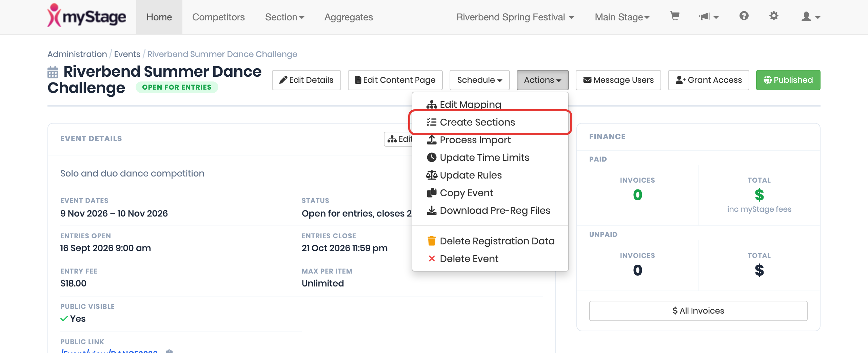Viewport: 868px width, 353px height.
Task: Click the Message Users button
Action: pyautogui.click(x=618, y=80)
